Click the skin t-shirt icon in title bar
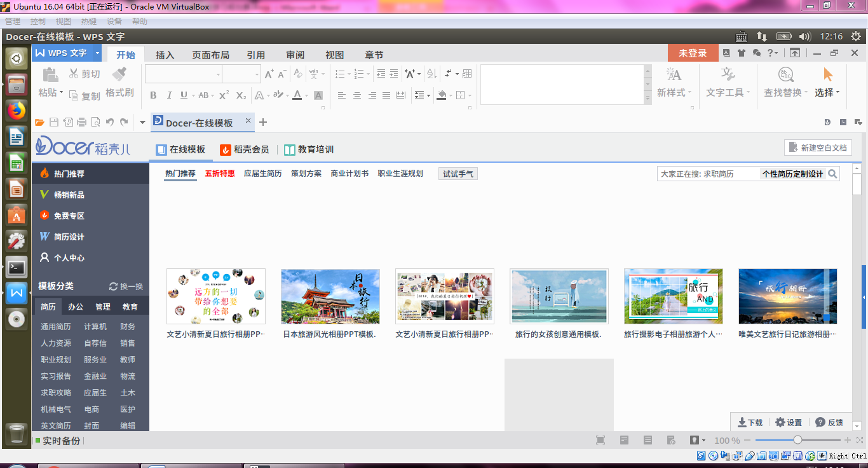868x468 pixels. 741,53
